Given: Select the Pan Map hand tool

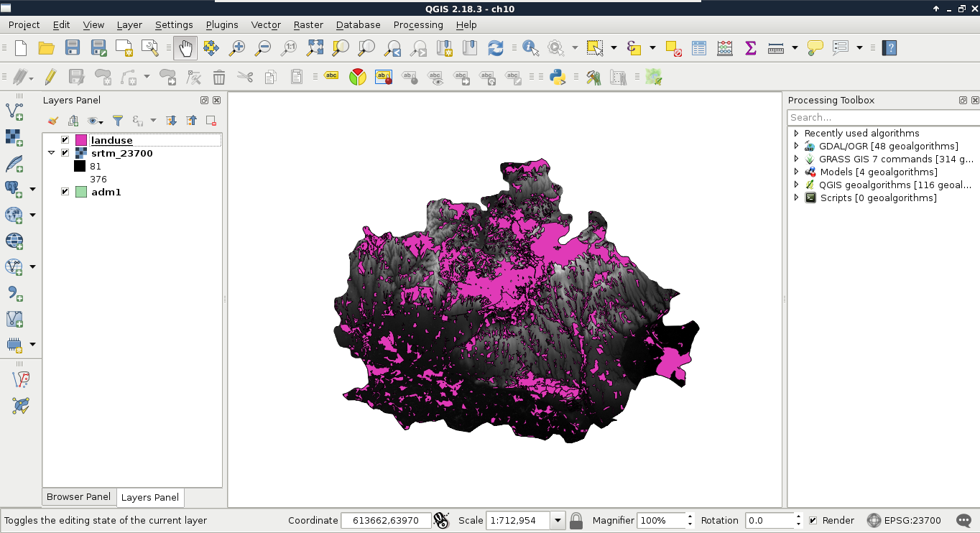Looking at the screenshot, I should pos(185,48).
